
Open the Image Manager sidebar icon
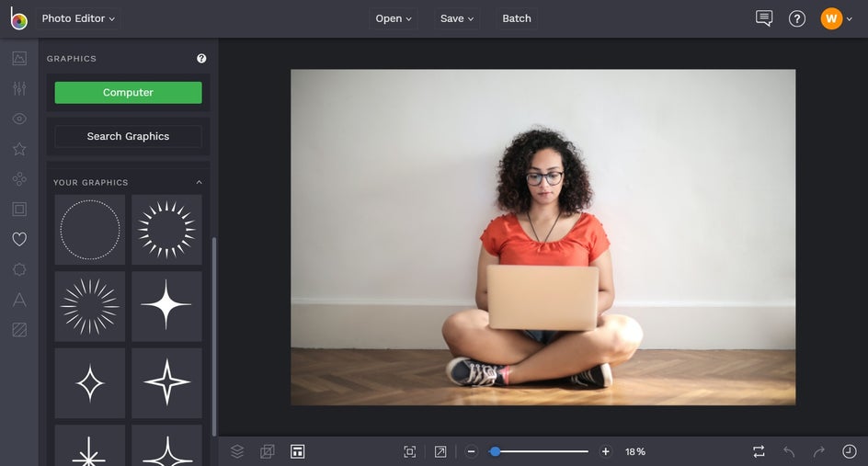[x=19, y=58]
